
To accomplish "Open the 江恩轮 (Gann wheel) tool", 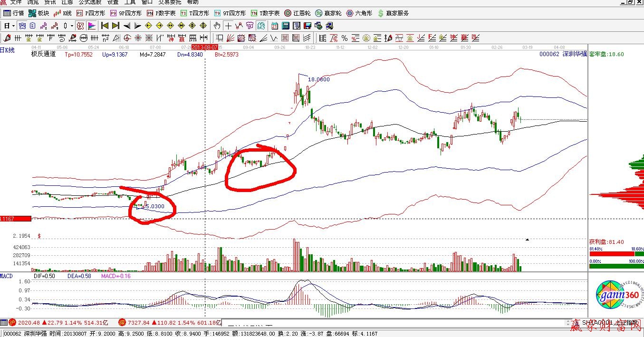I will pos(297,13).
